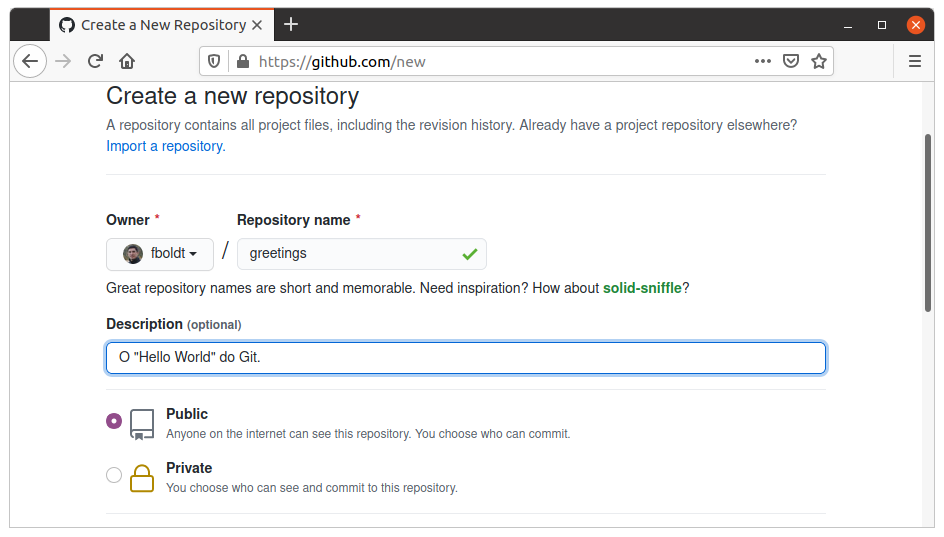
Task: Click the Description (optional) label
Action: (x=174, y=324)
